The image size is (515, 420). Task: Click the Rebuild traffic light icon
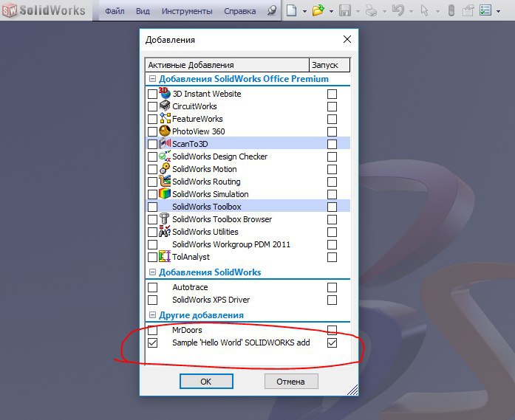pyautogui.click(x=451, y=10)
